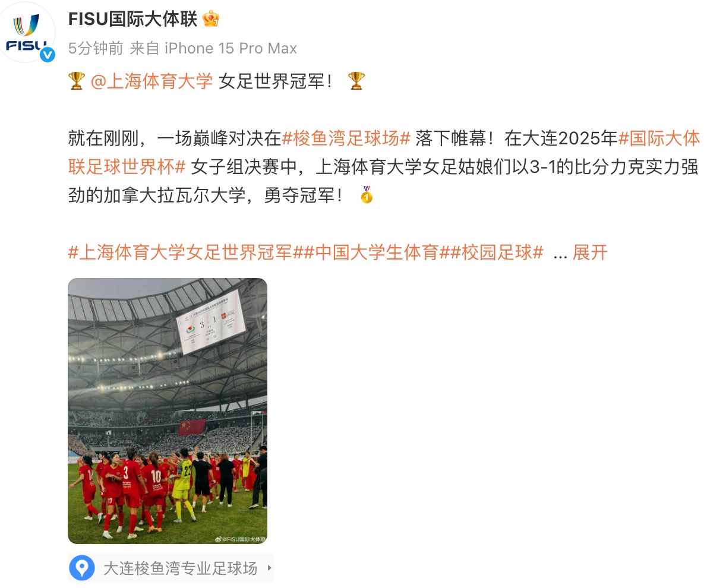
Task: Click the crown membership icon beside username
Action: tap(211, 19)
